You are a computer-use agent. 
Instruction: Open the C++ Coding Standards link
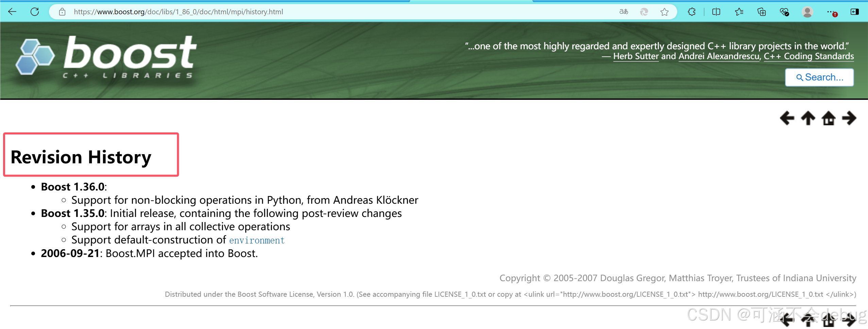(809, 56)
